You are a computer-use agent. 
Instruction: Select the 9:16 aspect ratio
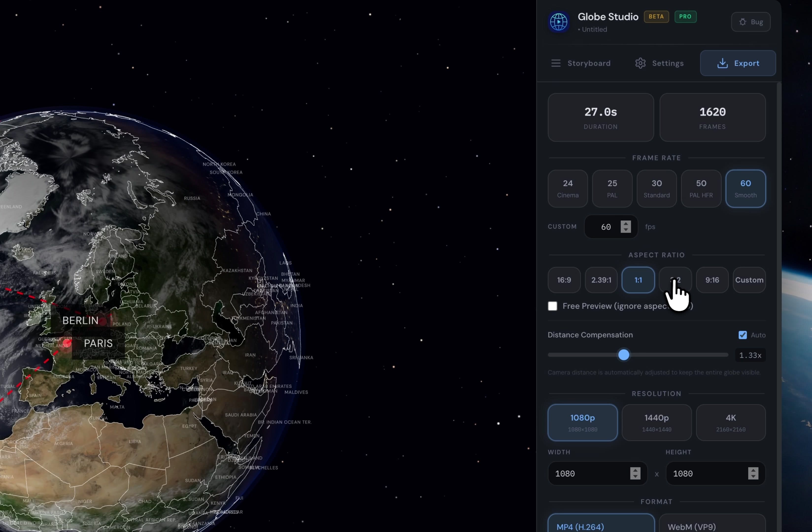click(712, 280)
